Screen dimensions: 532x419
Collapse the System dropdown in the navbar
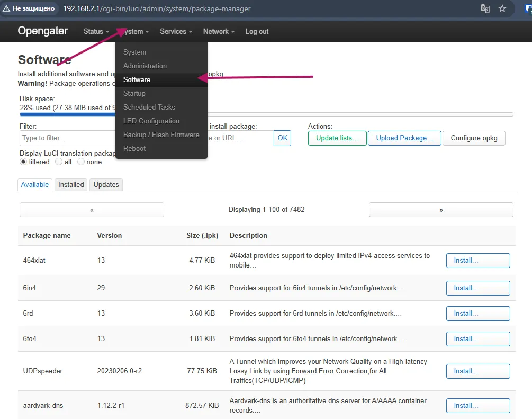pyautogui.click(x=134, y=32)
